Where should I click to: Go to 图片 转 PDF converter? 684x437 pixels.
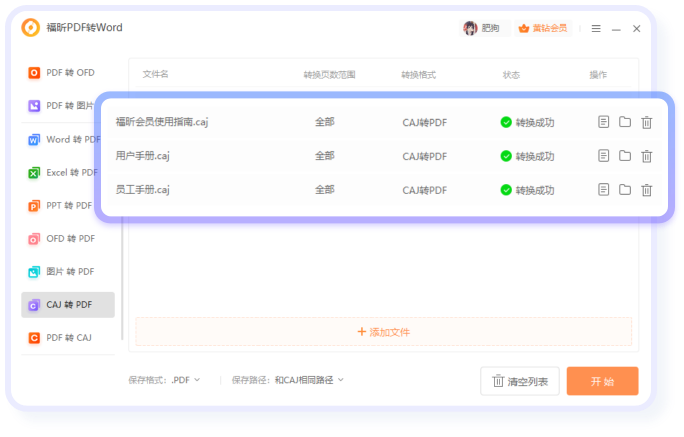pos(68,272)
